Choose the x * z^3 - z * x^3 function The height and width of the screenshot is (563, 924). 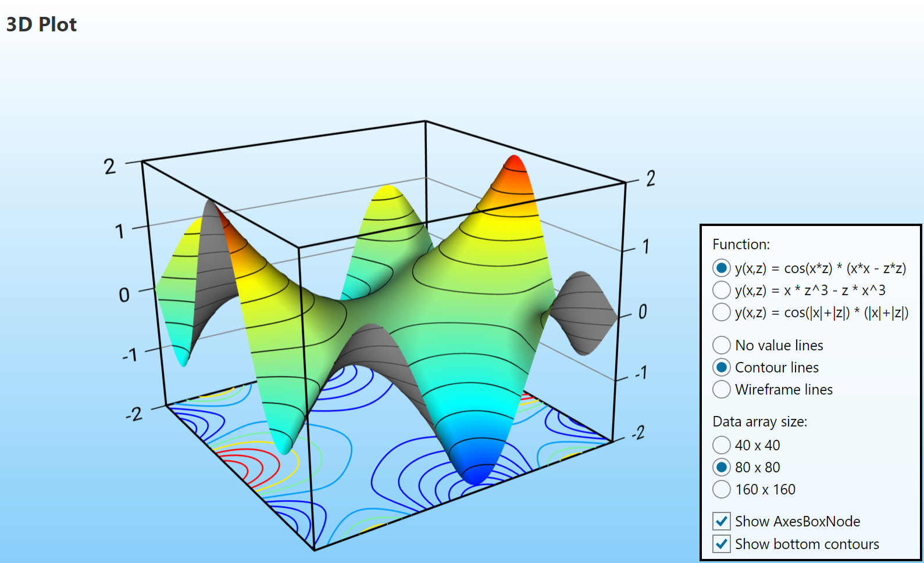tap(722, 290)
